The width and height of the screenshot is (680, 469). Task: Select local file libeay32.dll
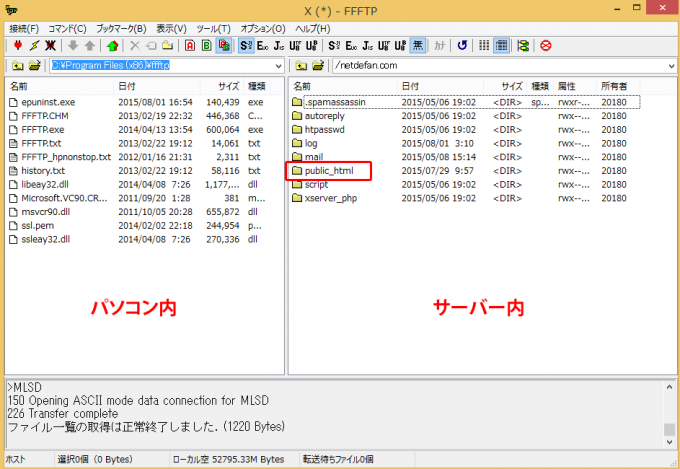coord(39,184)
